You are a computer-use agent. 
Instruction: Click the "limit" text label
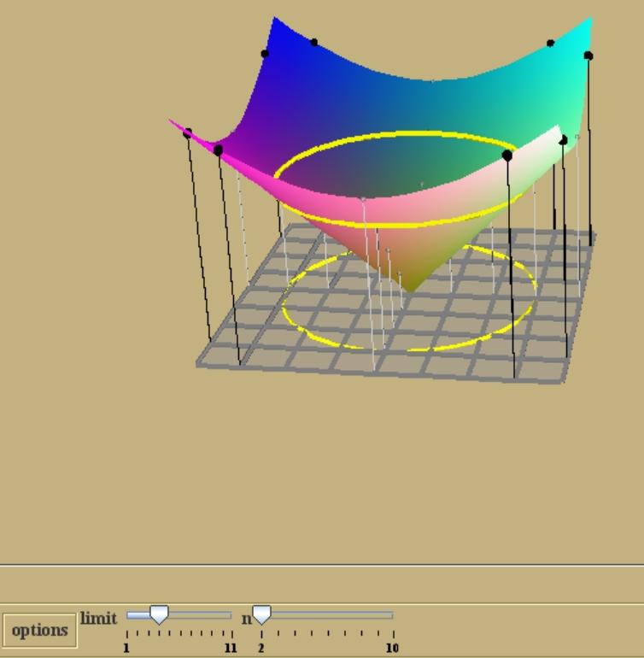(98, 618)
